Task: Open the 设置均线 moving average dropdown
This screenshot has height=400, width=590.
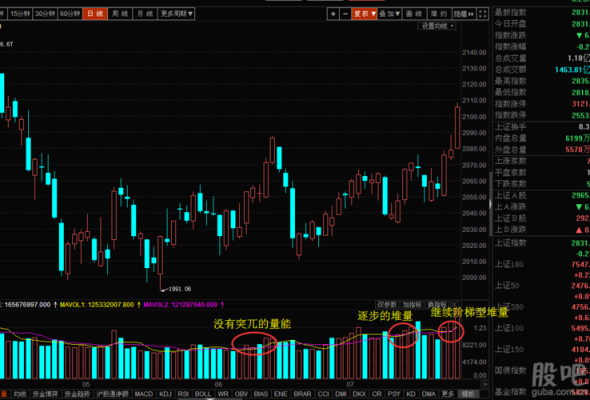Action: click(x=437, y=26)
